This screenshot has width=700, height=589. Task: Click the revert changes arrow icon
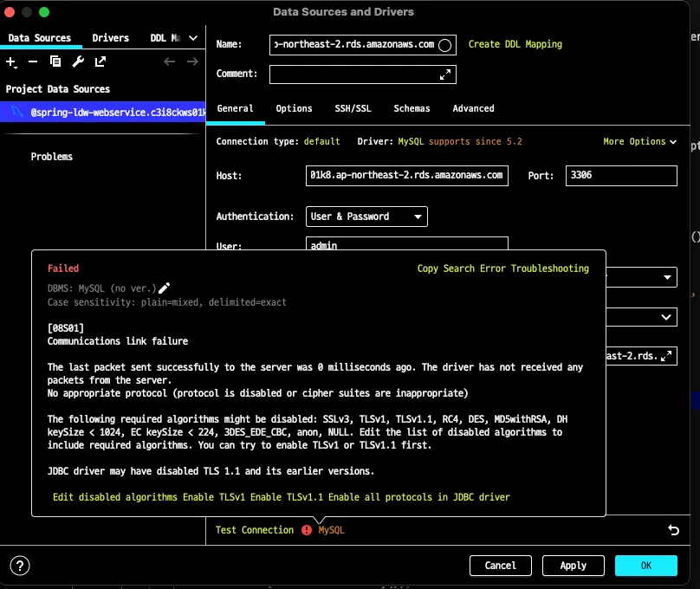[673, 530]
